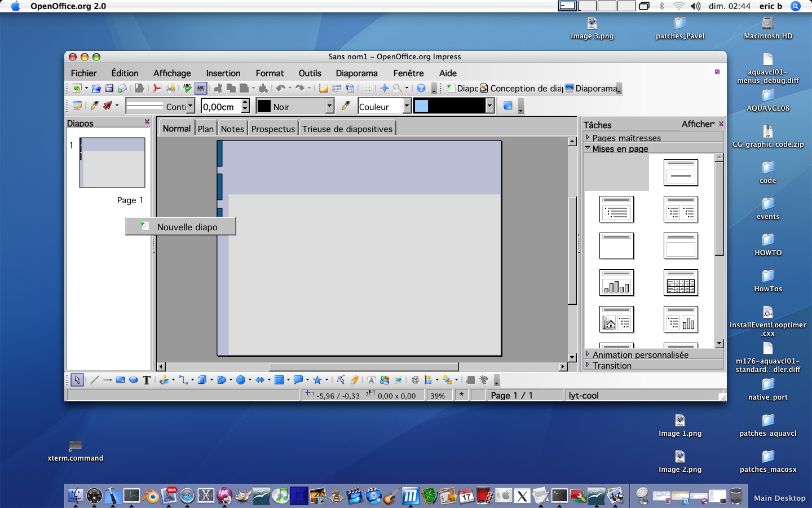Toggle the Shadow icon in line toolbar

[507, 106]
